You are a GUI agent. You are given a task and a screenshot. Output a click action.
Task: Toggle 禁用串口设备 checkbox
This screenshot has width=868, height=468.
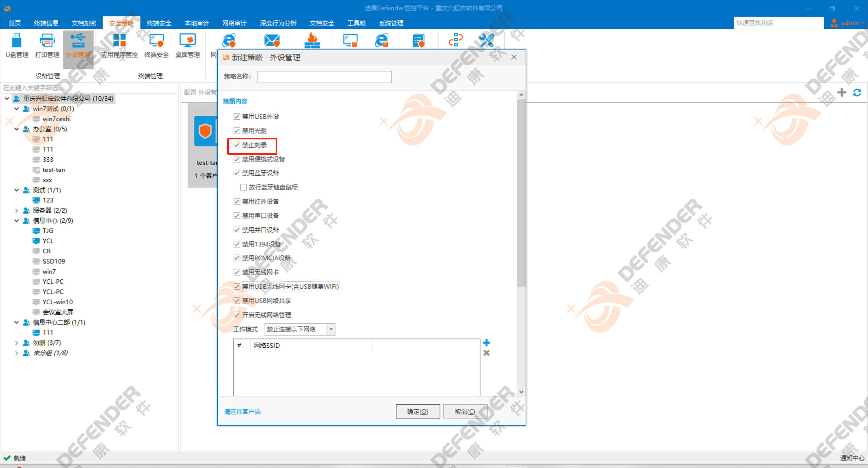237,216
